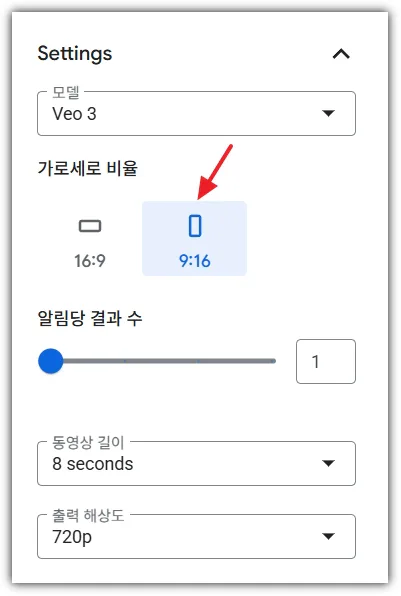Screen dimensions: 401x596
Task: Click the results count input box
Action: 326,361
